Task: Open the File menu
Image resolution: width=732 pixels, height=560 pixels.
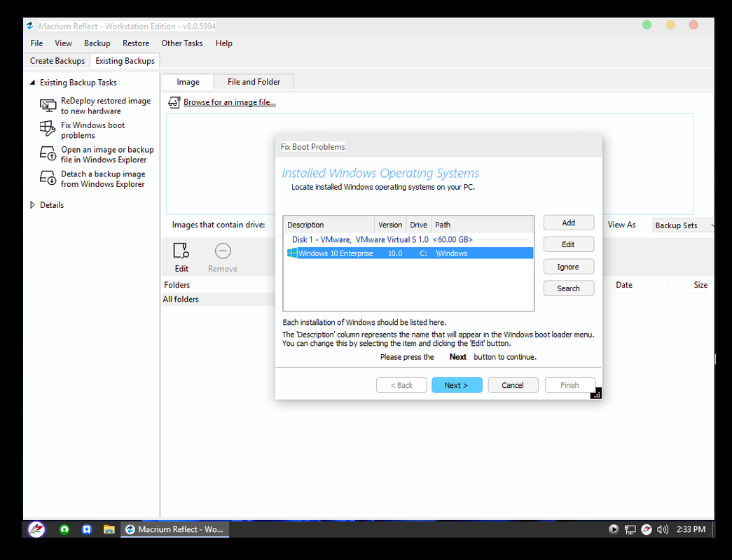Action: click(x=36, y=43)
